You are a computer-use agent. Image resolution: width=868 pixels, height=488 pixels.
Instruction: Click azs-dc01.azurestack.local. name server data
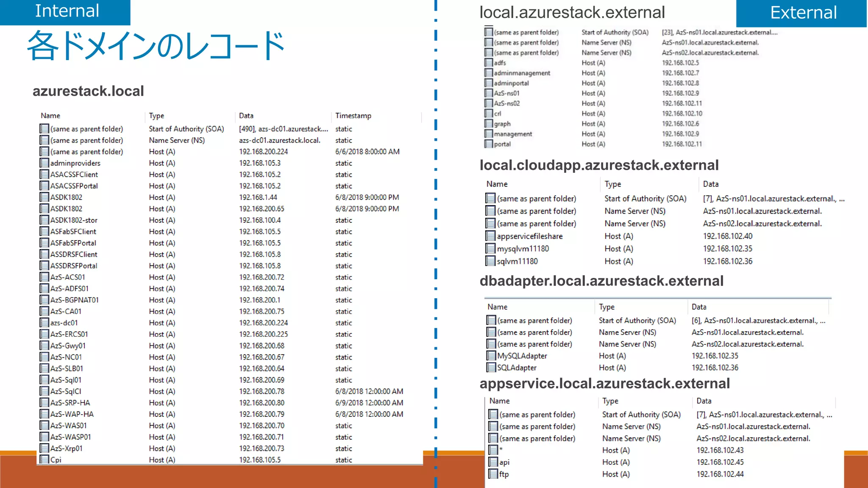279,140
